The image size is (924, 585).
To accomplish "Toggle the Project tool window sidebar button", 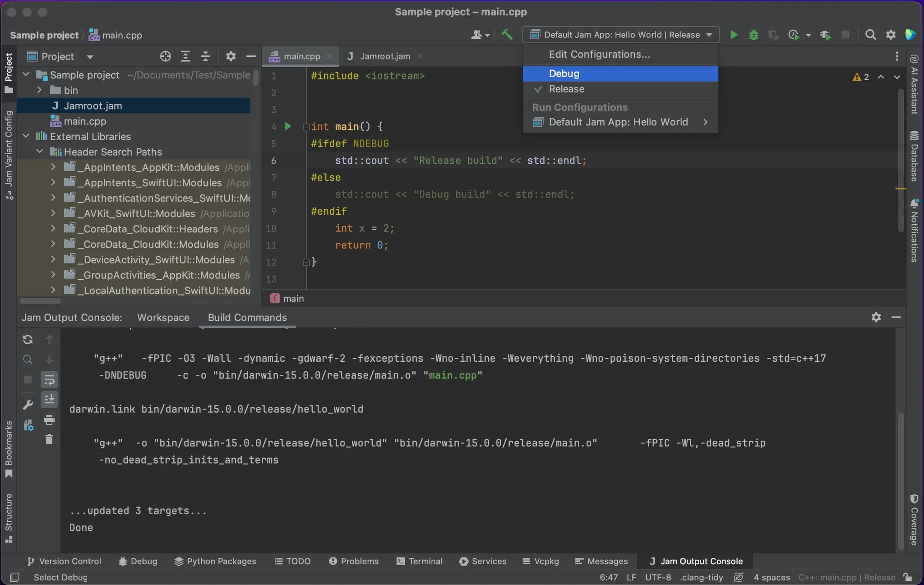I will [9, 74].
